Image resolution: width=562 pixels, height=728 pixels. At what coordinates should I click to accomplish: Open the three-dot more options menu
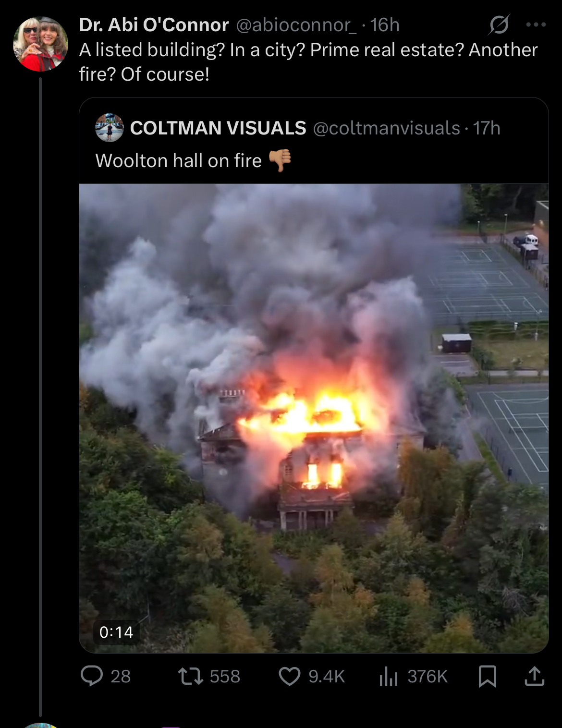click(x=536, y=24)
